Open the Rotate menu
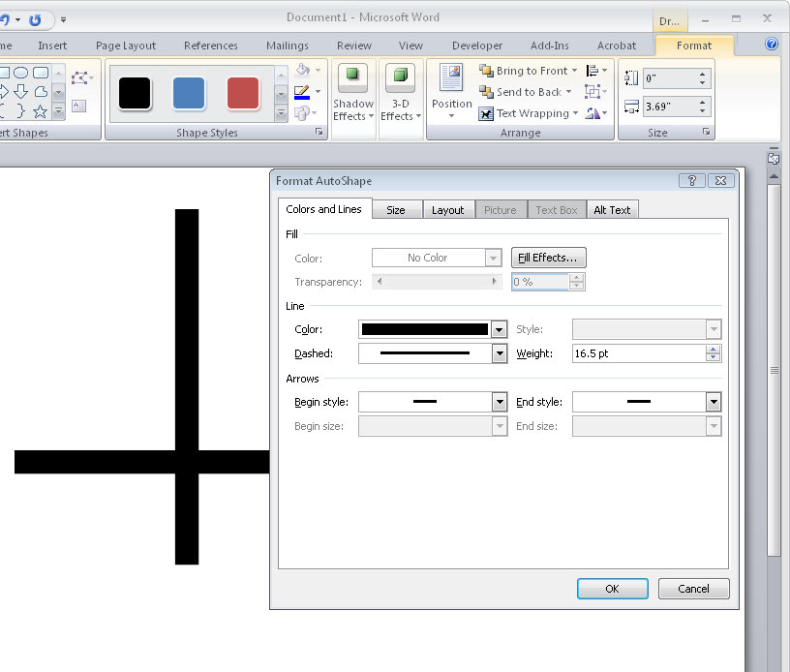The width and height of the screenshot is (790, 672). coord(596,113)
